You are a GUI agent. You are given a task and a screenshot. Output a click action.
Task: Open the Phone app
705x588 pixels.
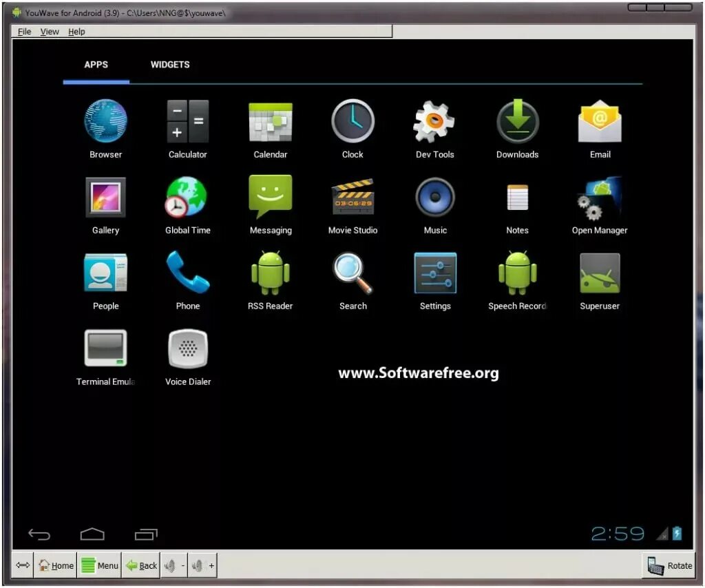pos(188,280)
